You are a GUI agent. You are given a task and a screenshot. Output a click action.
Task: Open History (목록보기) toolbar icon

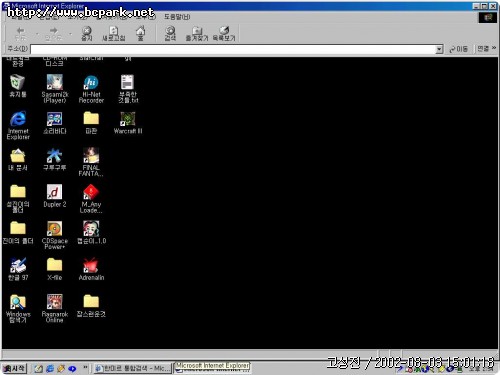[x=224, y=34]
